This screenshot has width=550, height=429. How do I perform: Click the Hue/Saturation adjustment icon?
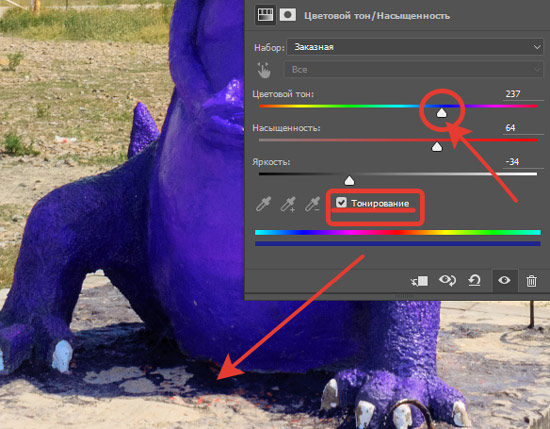(265, 15)
